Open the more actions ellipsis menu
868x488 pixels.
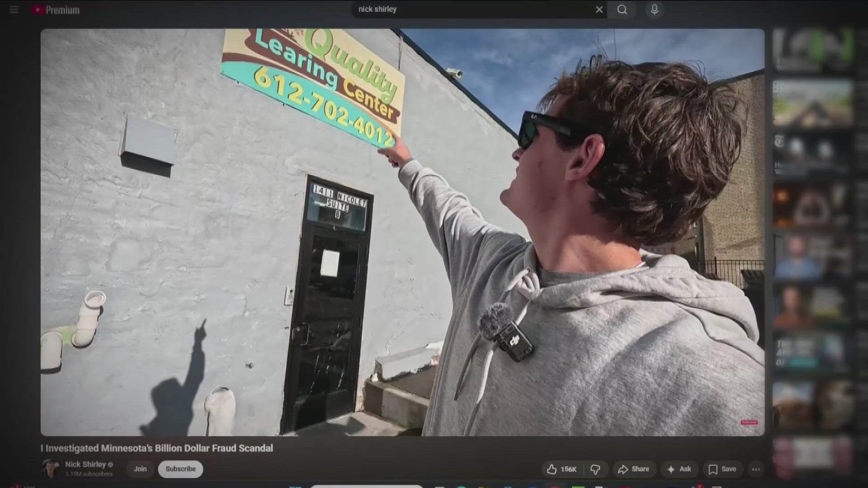(x=756, y=469)
